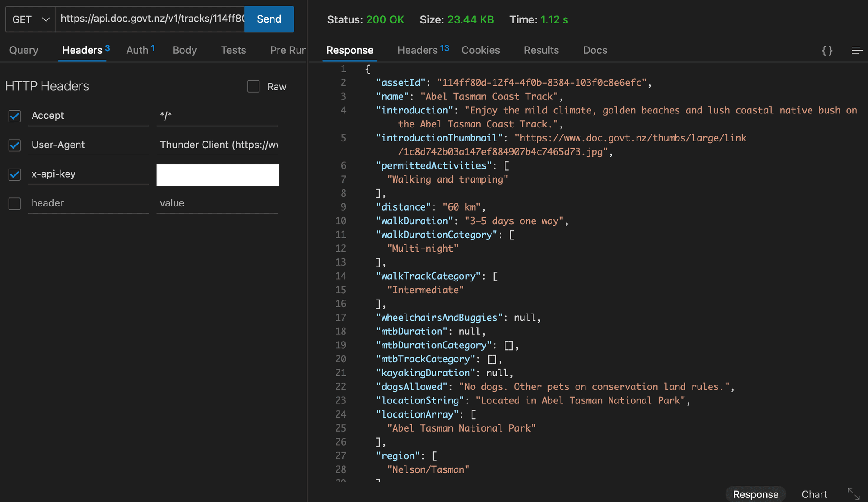The image size is (868, 502).
Task: Click the Query tab
Action: click(24, 50)
